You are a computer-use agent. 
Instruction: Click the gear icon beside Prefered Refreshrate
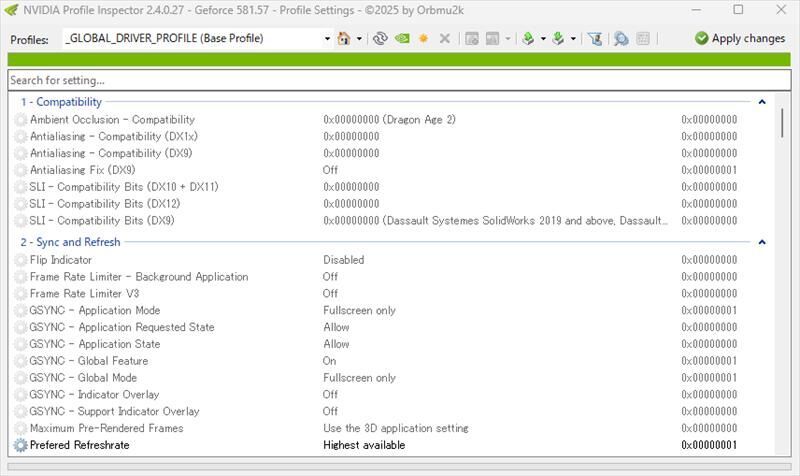(x=20, y=445)
